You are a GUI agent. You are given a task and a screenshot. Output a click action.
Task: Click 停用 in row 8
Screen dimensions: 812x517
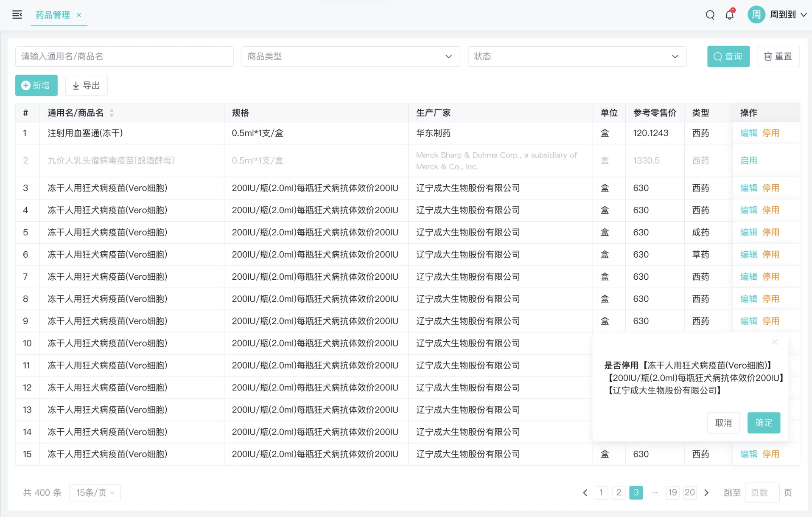pyautogui.click(x=770, y=299)
